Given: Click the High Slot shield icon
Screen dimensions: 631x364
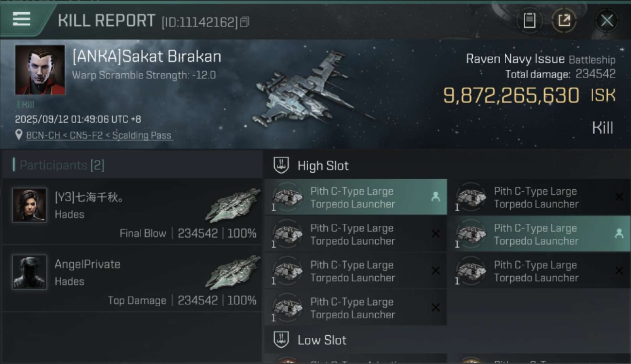Looking at the screenshot, I should click(x=282, y=165).
